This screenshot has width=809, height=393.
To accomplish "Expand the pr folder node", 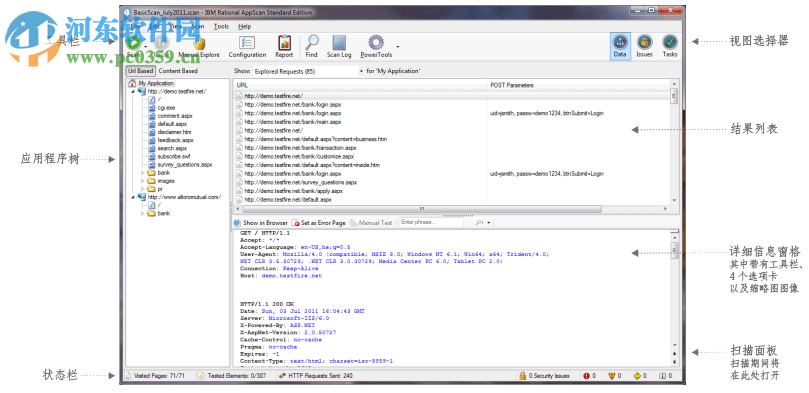I will coord(143,189).
